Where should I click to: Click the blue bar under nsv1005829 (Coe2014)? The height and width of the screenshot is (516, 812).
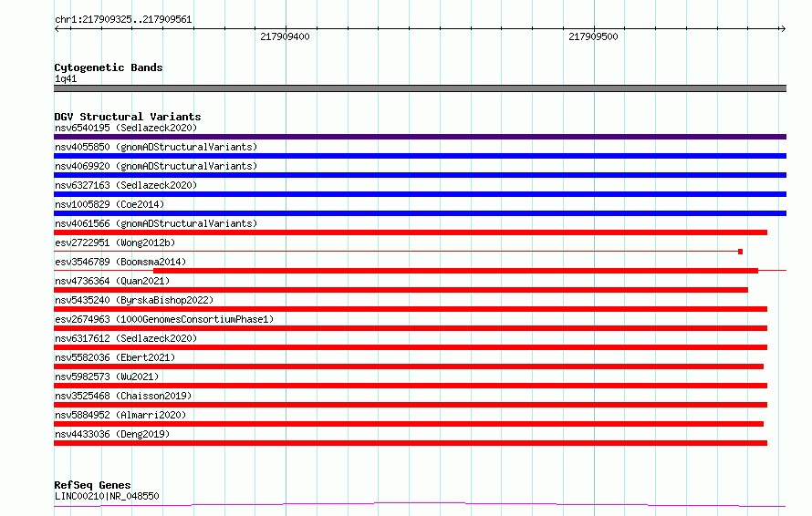[x=420, y=213]
